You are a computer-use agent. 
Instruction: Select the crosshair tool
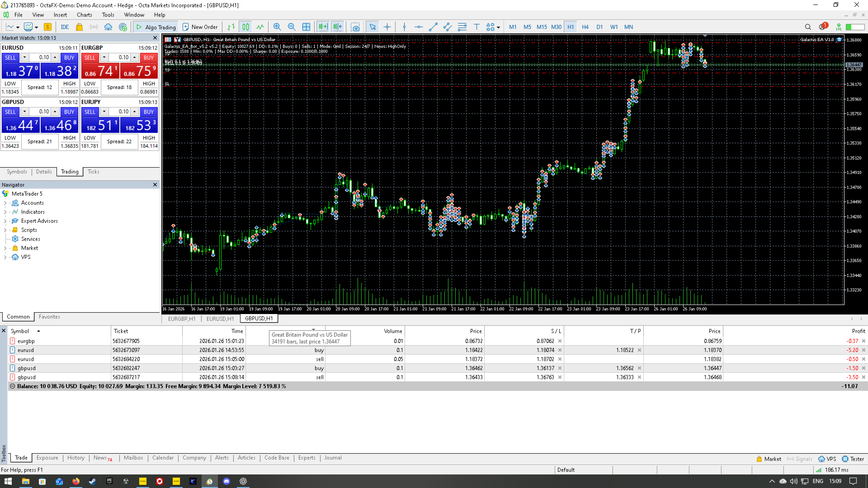click(x=387, y=27)
